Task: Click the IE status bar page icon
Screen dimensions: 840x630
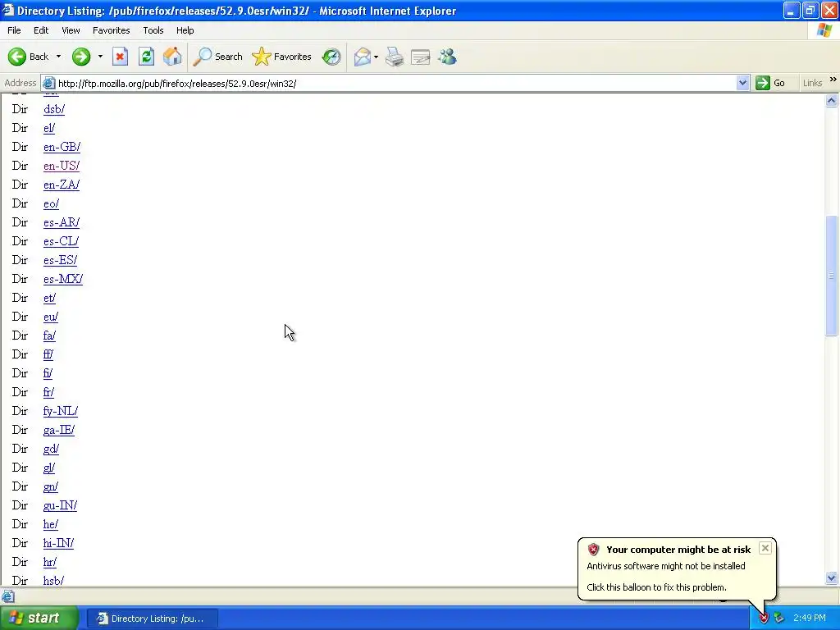Action: click(x=8, y=596)
